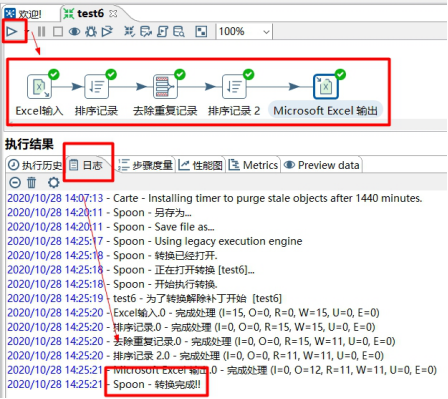Preview the transformation with the eye icon
Image resolution: width=448 pixels, height=399 pixels.
(74, 32)
